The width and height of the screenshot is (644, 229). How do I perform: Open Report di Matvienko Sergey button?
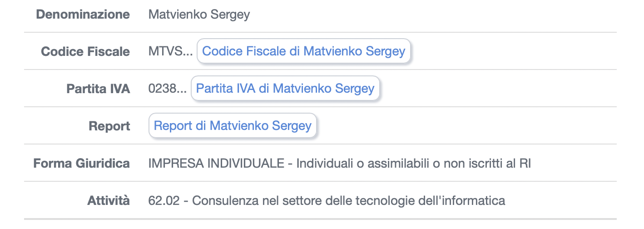click(x=233, y=126)
